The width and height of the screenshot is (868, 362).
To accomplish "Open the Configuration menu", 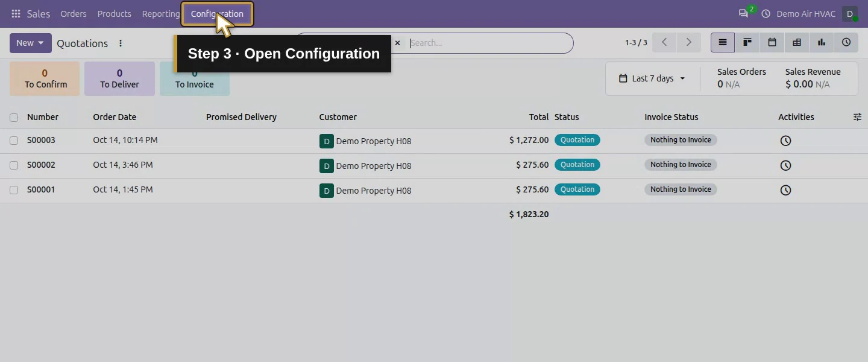I will (217, 14).
